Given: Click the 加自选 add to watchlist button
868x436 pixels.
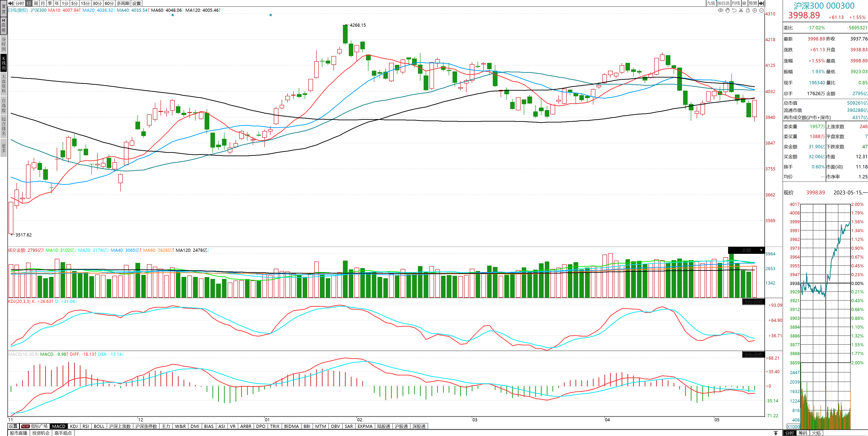Looking at the screenshot, I should (x=723, y=3).
